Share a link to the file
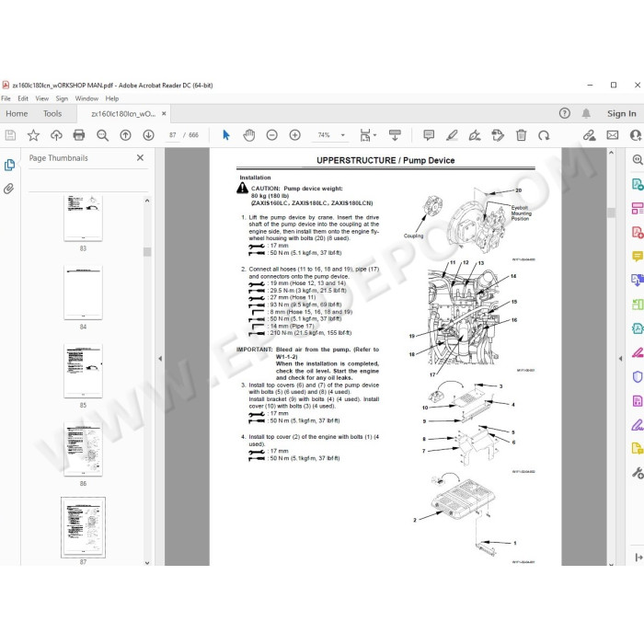 click(590, 135)
